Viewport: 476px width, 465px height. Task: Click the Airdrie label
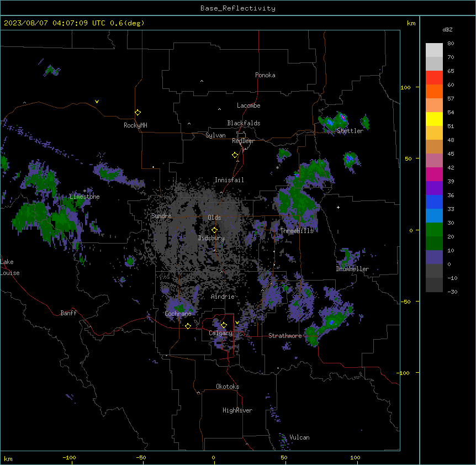[x=223, y=297]
